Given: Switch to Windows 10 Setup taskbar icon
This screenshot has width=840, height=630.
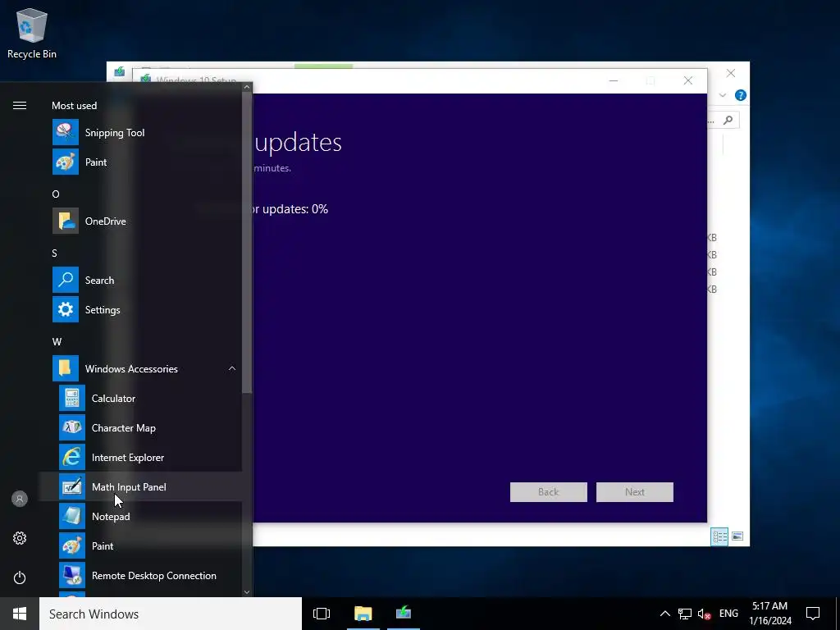Looking at the screenshot, I should coord(404,614).
